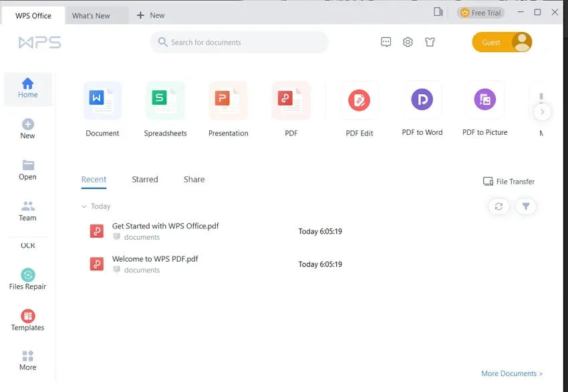The height and width of the screenshot is (392, 568).
Task: Open the settings gear icon
Action: [x=408, y=42]
